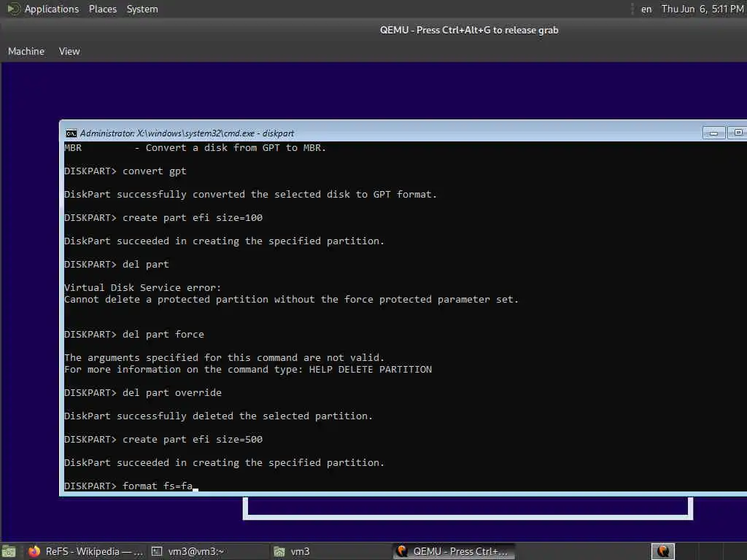The height and width of the screenshot is (560, 747).
Task: Click the 'convert gpt' command line text
Action: pyautogui.click(x=155, y=171)
